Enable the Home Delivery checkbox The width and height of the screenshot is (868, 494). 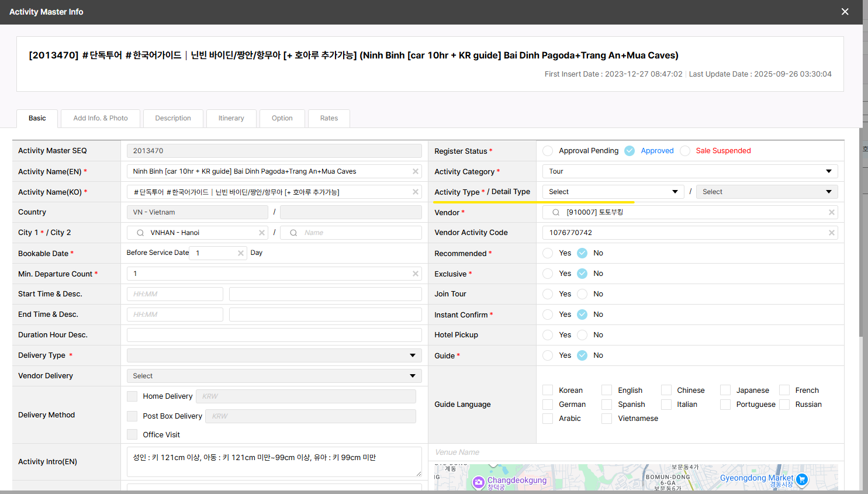(132, 396)
